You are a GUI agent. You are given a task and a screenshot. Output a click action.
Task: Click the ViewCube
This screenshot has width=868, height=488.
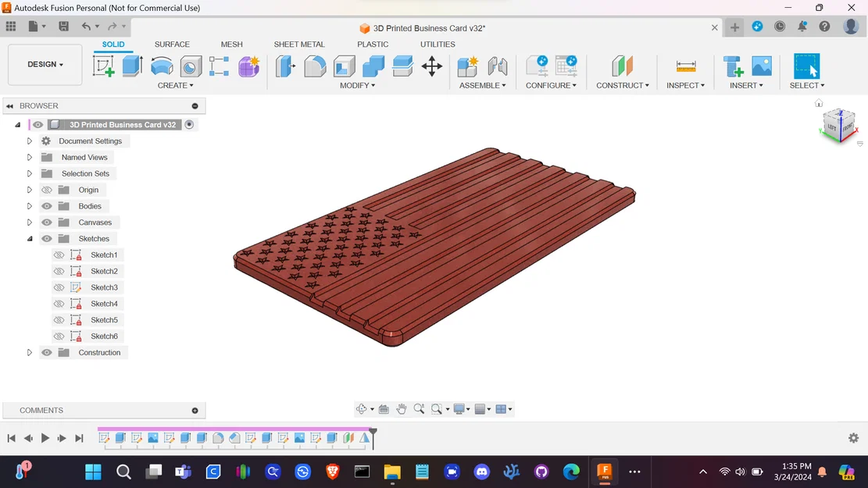838,126
